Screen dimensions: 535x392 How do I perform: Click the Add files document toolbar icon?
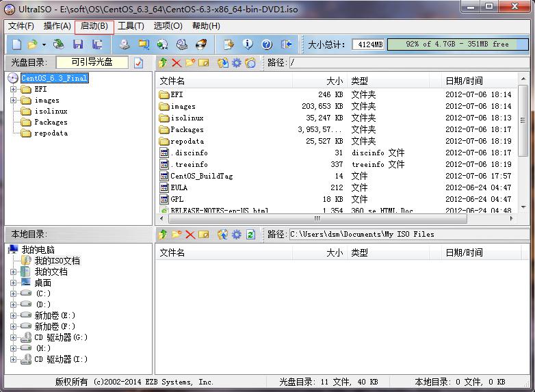229,44
